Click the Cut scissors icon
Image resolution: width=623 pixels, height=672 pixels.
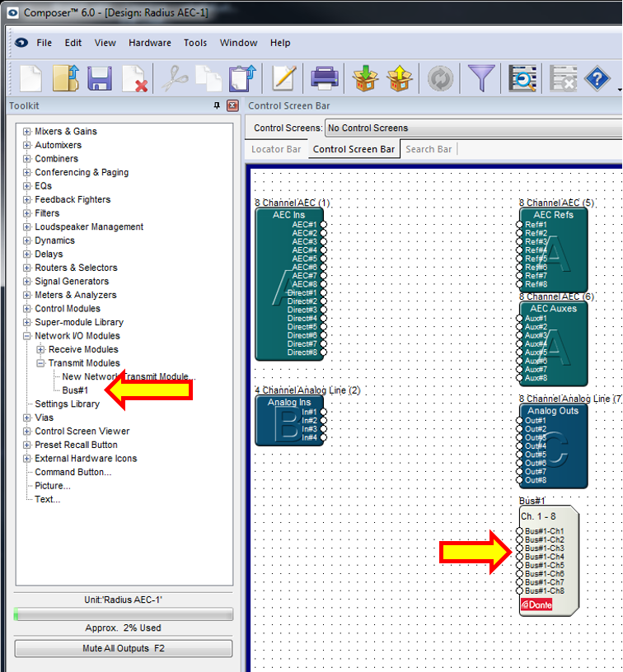point(175,78)
